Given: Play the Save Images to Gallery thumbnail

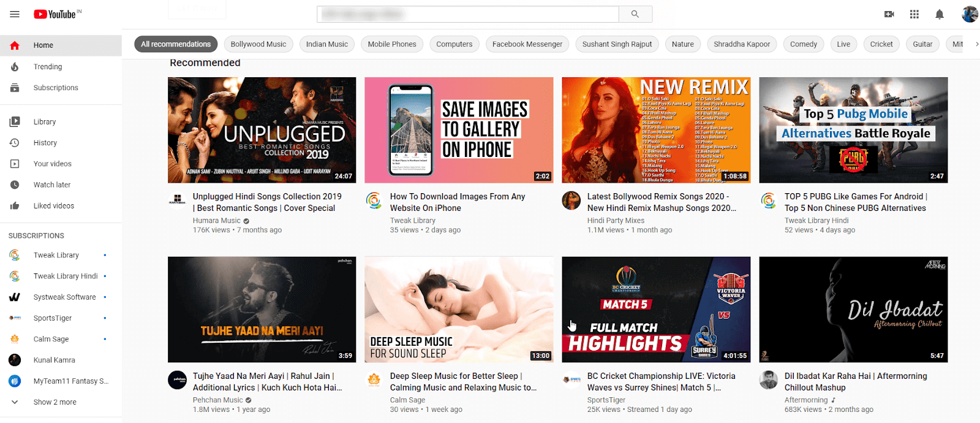Looking at the screenshot, I should tap(459, 130).
